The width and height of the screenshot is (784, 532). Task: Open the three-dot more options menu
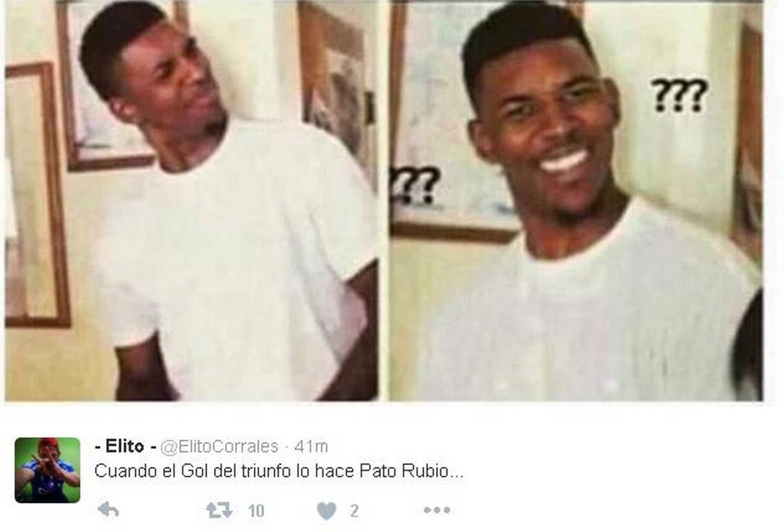(437, 510)
